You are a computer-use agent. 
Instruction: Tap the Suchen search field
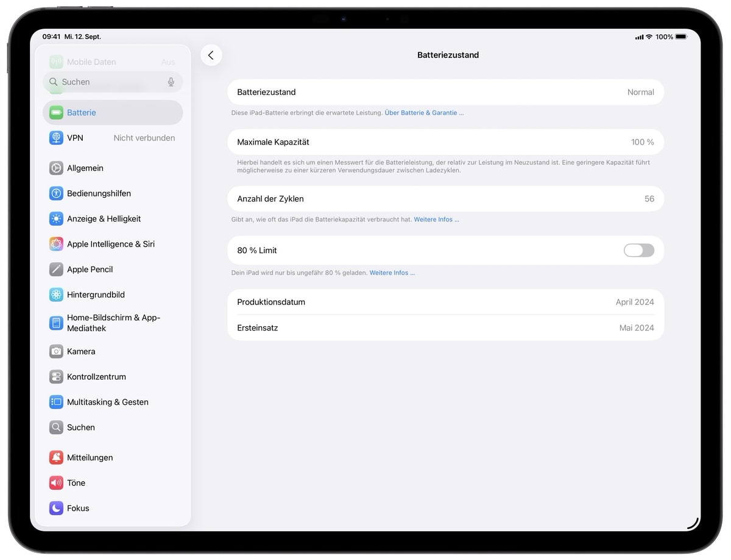pyautogui.click(x=110, y=82)
